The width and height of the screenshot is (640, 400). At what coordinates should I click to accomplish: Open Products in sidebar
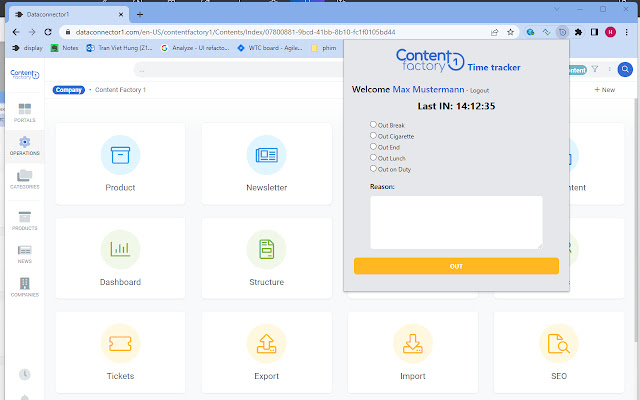(24, 221)
